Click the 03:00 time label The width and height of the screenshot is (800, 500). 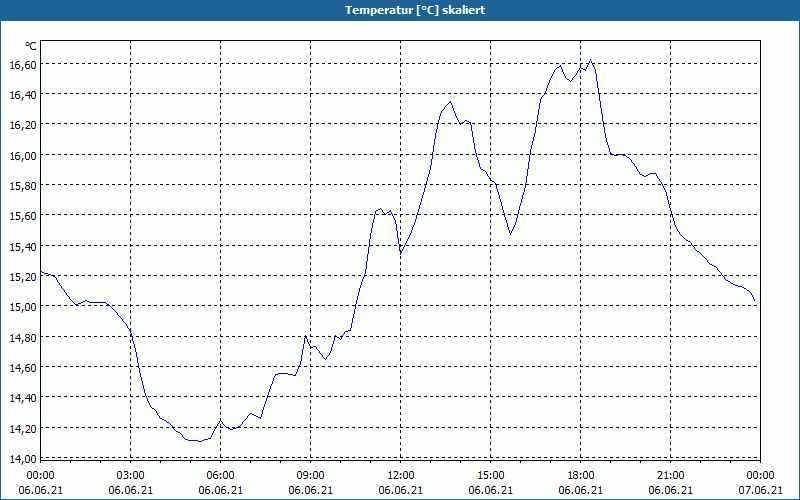tap(131, 476)
